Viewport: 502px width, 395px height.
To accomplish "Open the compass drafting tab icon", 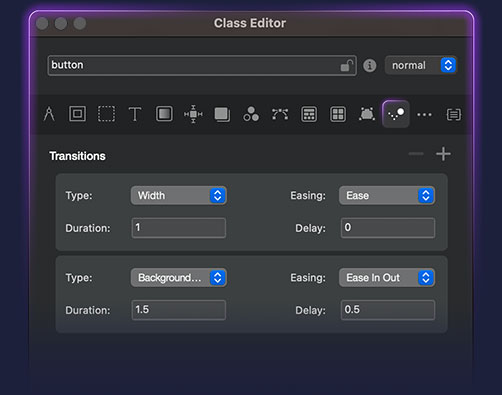I will (x=49, y=114).
